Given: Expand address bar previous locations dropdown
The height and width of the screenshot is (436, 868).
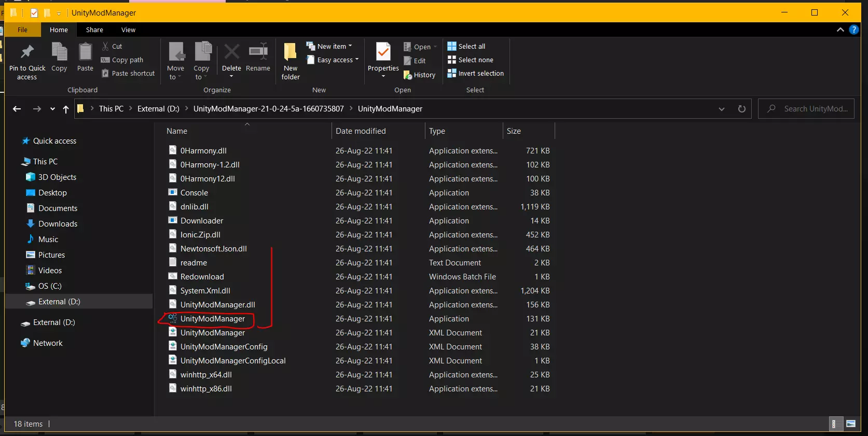Looking at the screenshot, I should (x=721, y=109).
